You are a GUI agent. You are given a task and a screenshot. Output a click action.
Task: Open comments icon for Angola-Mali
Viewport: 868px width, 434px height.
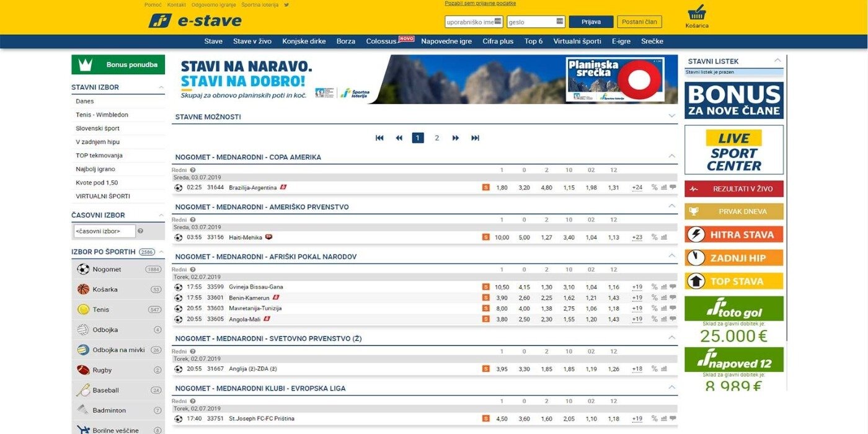(673, 319)
